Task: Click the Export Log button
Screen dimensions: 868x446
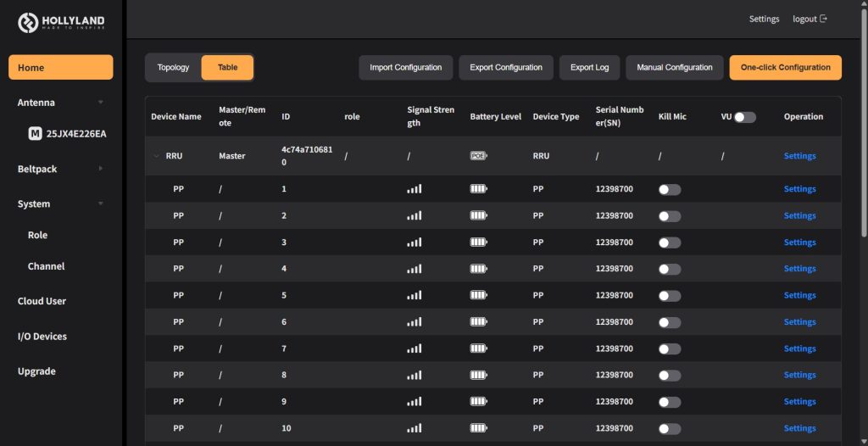Action: pyautogui.click(x=589, y=68)
